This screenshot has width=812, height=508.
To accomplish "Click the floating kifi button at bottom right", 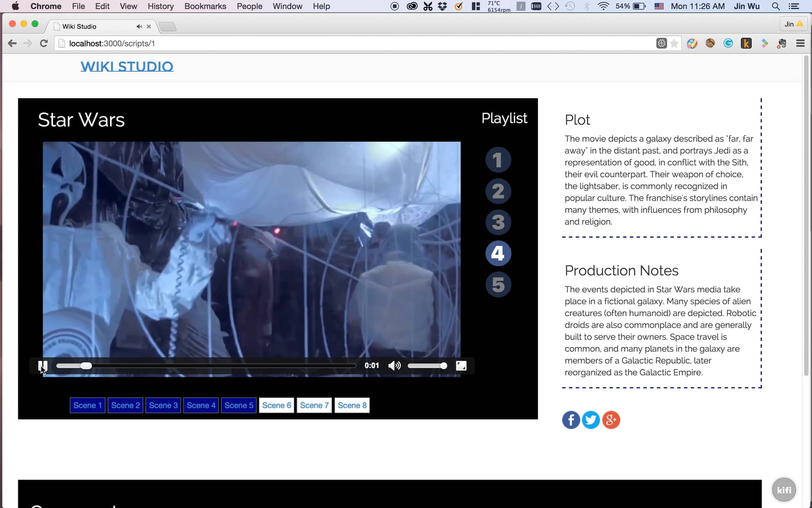I will coord(783,489).
